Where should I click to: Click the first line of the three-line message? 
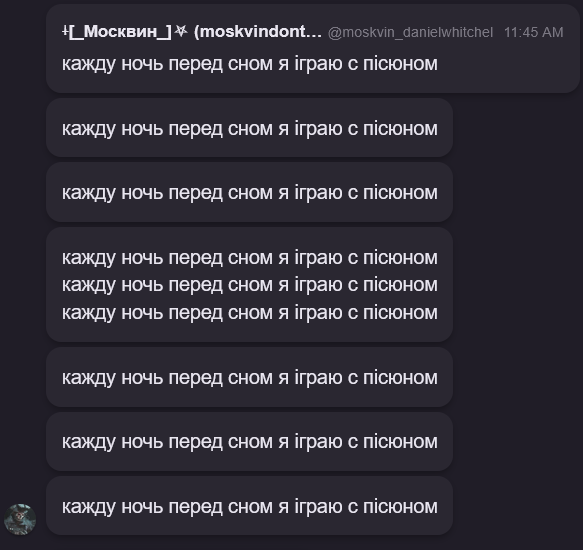coord(249,257)
